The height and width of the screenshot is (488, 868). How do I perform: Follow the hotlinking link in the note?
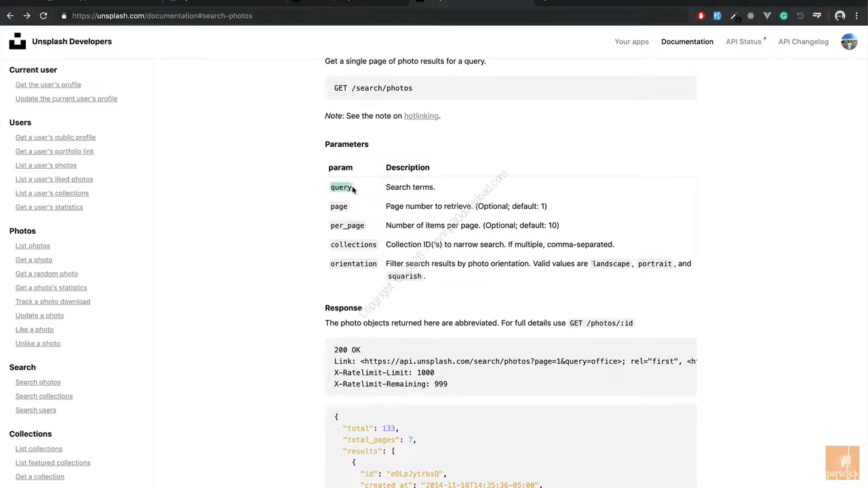421,116
